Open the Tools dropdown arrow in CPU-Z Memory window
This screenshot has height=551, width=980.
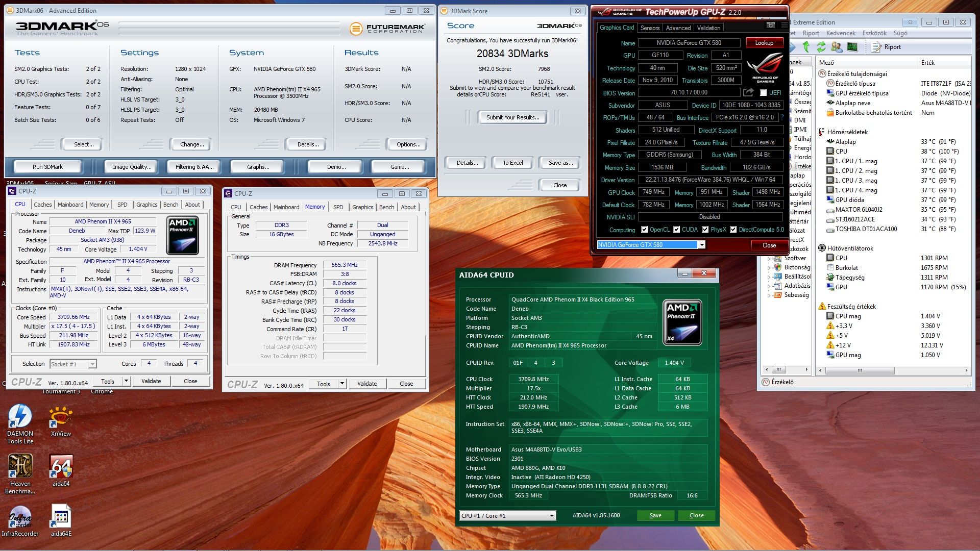point(342,383)
